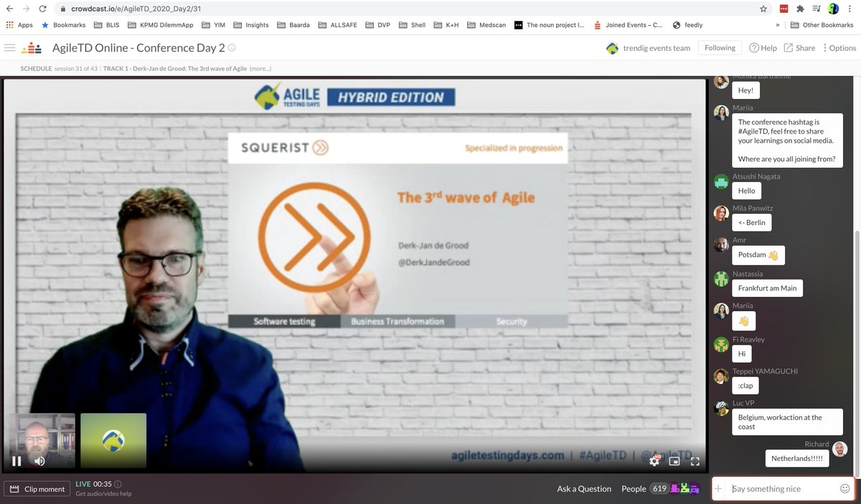This screenshot has width=861, height=504.
Task: Toggle the Following button
Action: pyautogui.click(x=720, y=48)
